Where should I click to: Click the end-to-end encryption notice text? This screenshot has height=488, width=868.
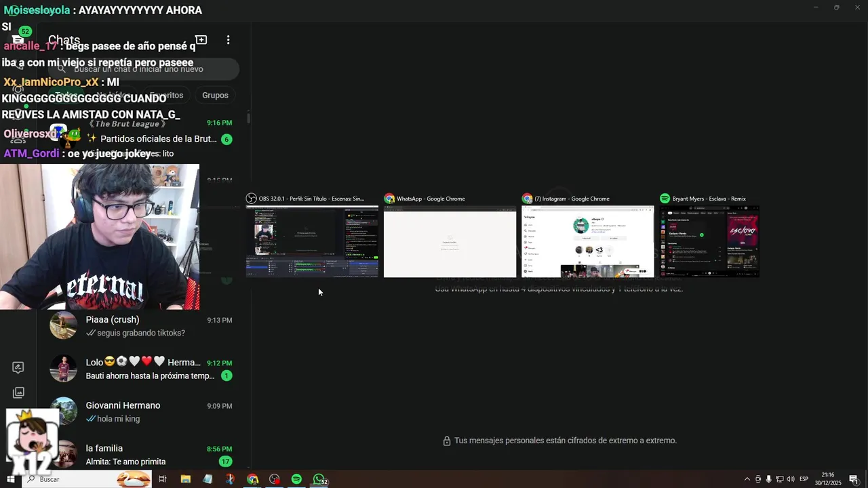[x=566, y=441]
